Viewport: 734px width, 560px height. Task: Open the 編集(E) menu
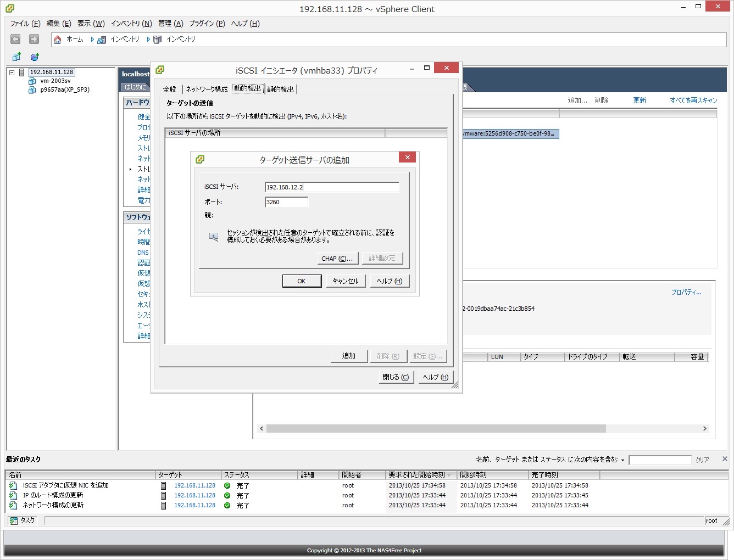coord(59,24)
